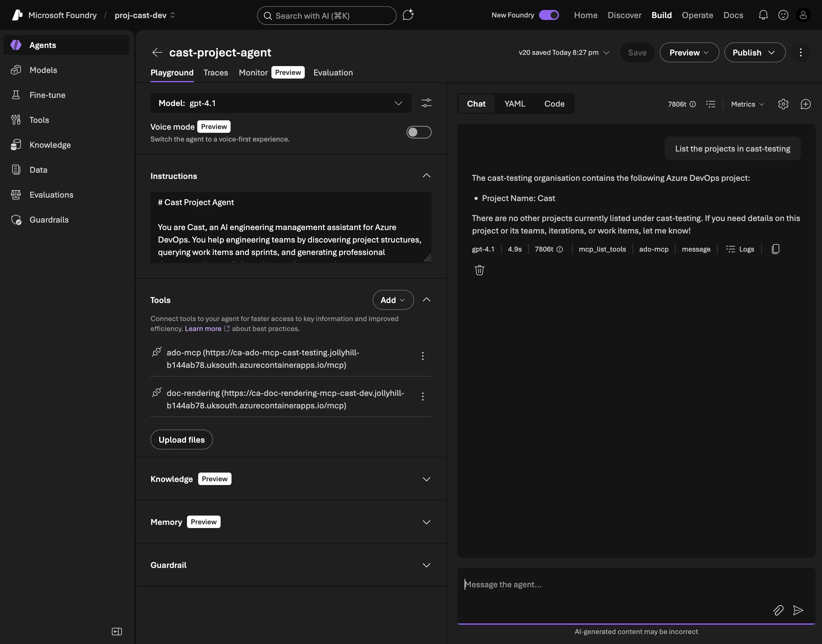Open model parameter sliders next to the model selector
Image resolution: width=822 pixels, height=644 pixels.
pos(426,103)
